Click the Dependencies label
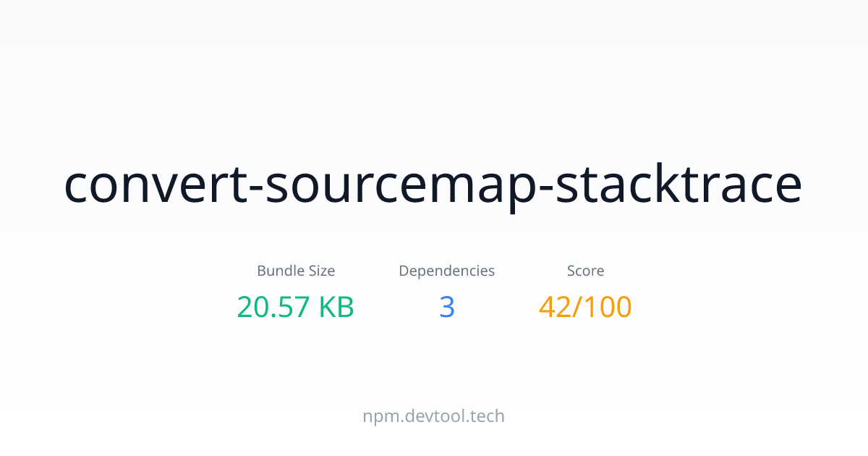The height and width of the screenshot is (456, 868). (x=447, y=271)
